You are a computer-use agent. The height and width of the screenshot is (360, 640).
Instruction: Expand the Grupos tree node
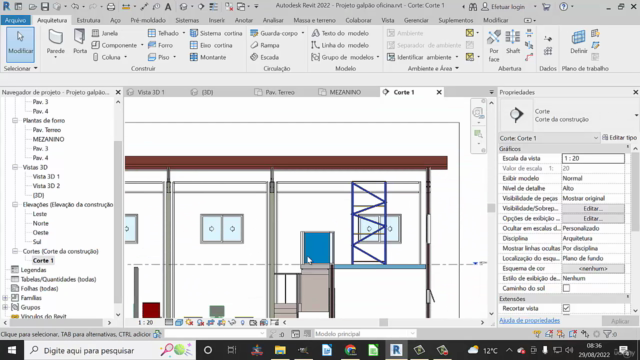click(x=5, y=307)
